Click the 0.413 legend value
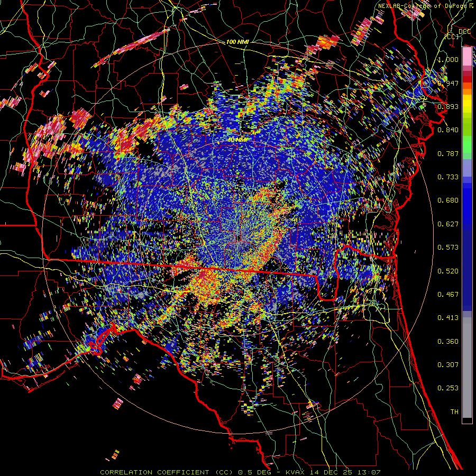The image size is (476, 476). [x=448, y=318]
